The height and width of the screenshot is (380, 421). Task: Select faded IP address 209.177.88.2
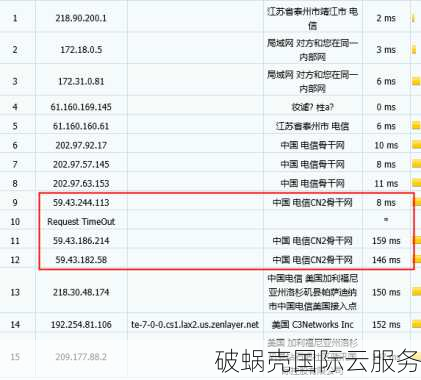81,357
